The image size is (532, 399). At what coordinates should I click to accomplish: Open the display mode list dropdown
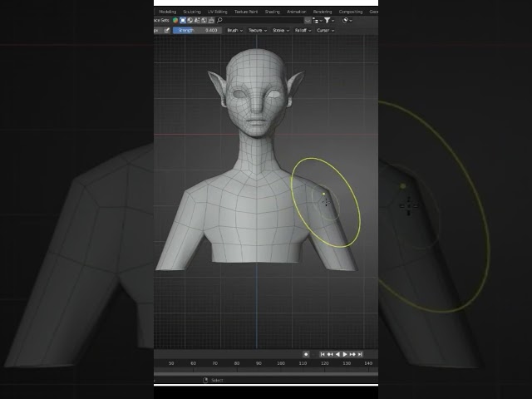tap(318, 21)
